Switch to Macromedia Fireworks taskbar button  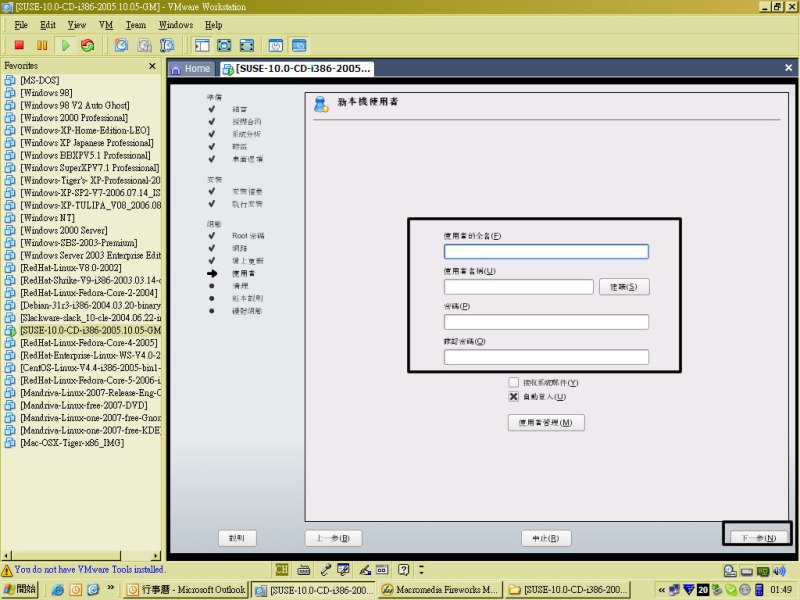tap(440, 590)
